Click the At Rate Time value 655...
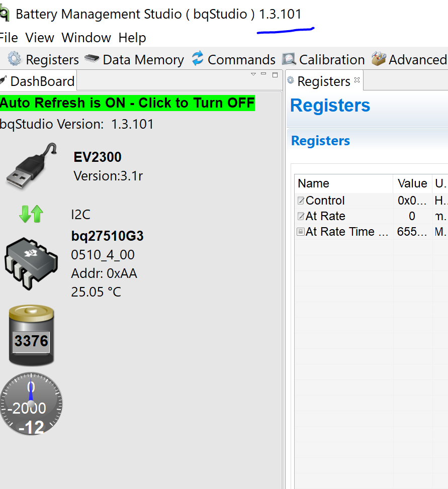This screenshot has height=489, width=448. pos(412,232)
